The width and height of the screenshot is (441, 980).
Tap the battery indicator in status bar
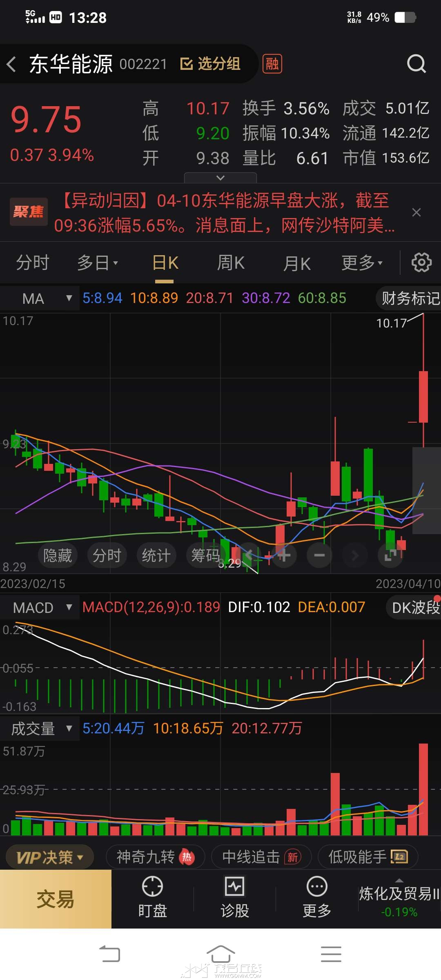[405, 18]
